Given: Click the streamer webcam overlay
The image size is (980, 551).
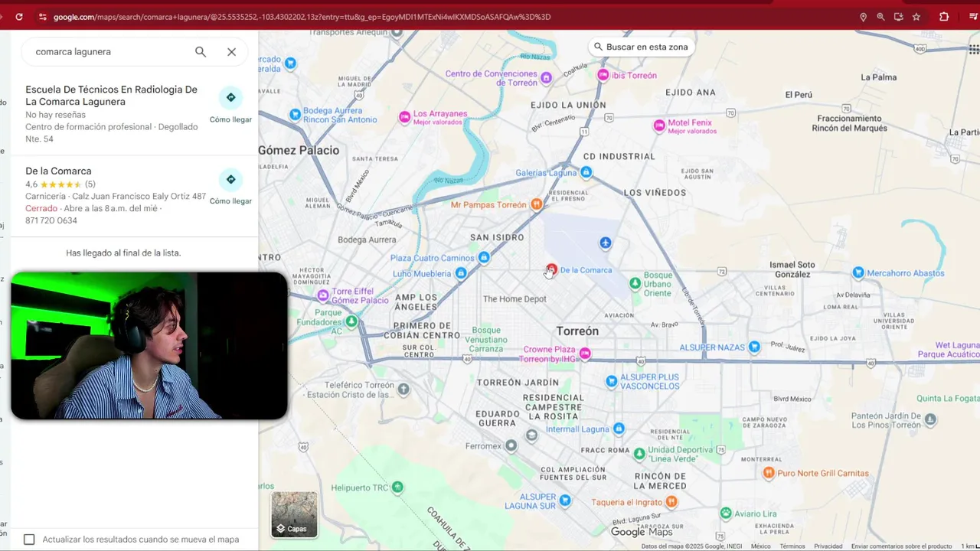Looking at the screenshot, I should click(149, 346).
